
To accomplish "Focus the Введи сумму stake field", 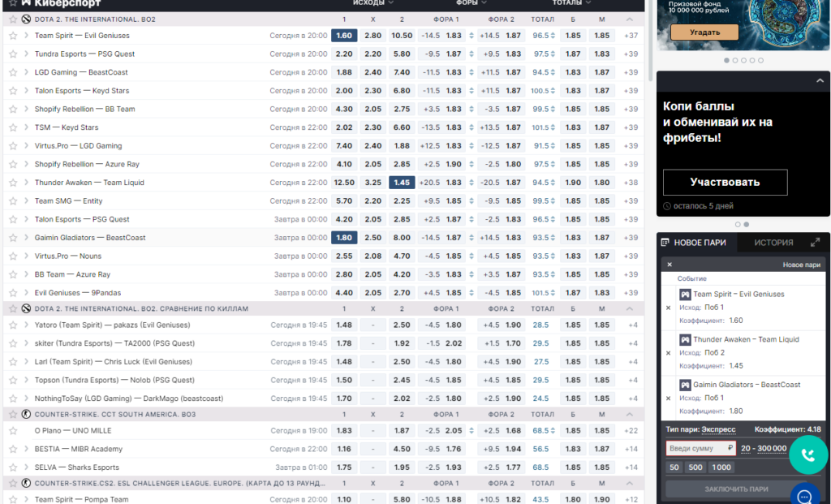I will click(700, 448).
